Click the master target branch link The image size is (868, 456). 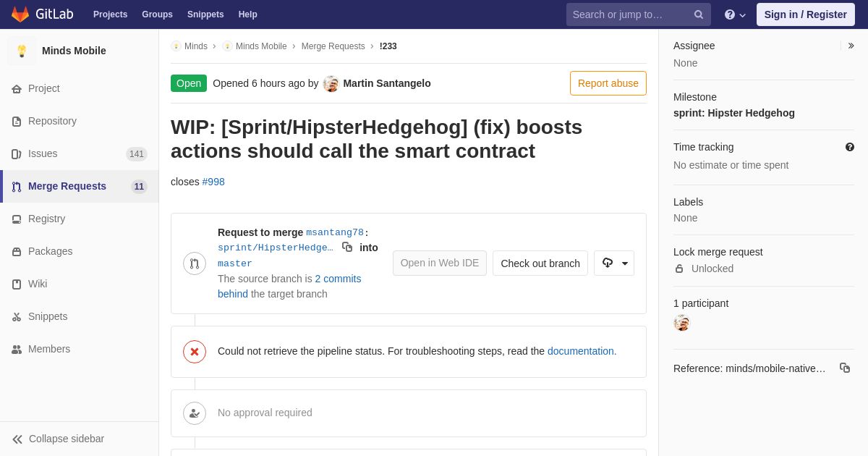[x=235, y=263]
